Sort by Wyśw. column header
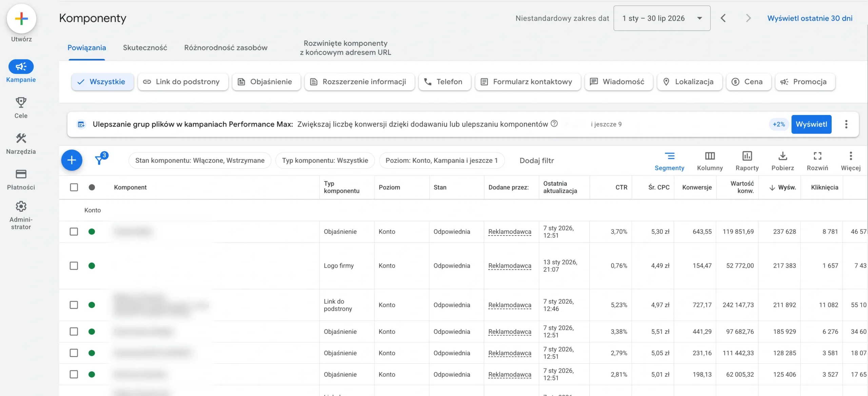The height and width of the screenshot is (396, 868). 783,187
